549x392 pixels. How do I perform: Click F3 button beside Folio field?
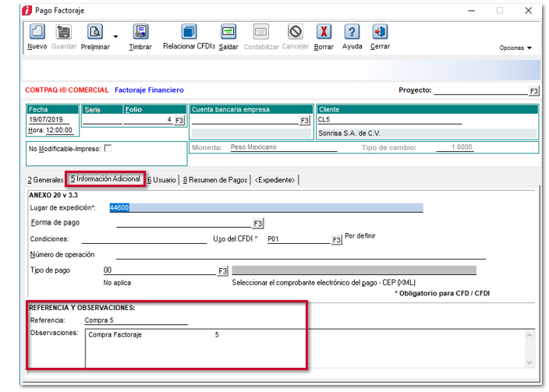click(x=179, y=121)
